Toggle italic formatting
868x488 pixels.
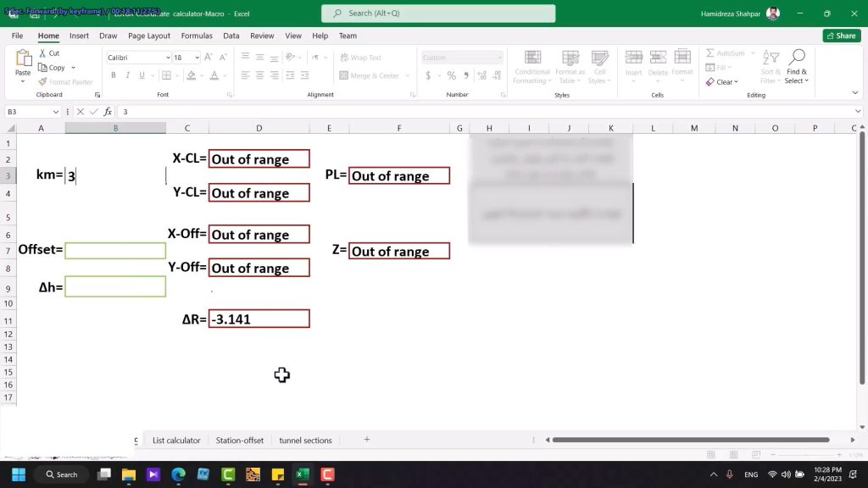click(x=127, y=75)
